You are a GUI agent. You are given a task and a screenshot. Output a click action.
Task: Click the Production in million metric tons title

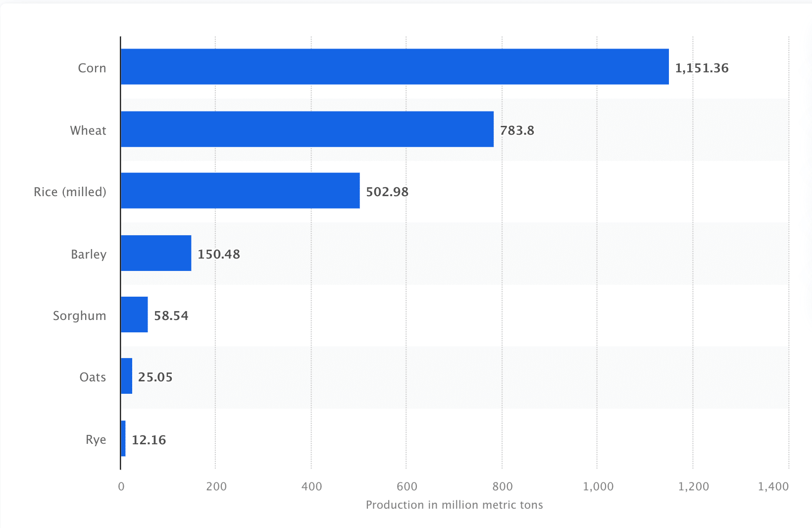point(455,505)
